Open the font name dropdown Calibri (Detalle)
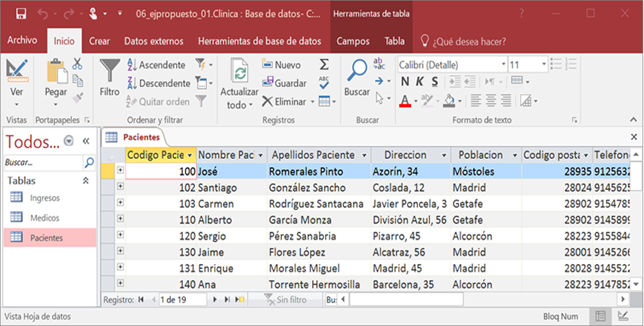This screenshot has width=644, height=326. pyautogui.click(x=450, y=64)
